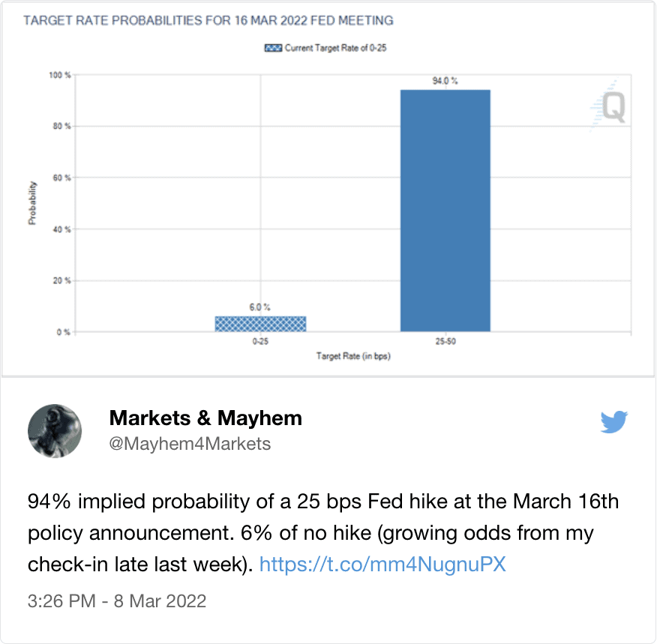Click the Q watermark logo on chart
Image resolution: width=657 pixels, height=644 pixels.
(x=610, y=106)
